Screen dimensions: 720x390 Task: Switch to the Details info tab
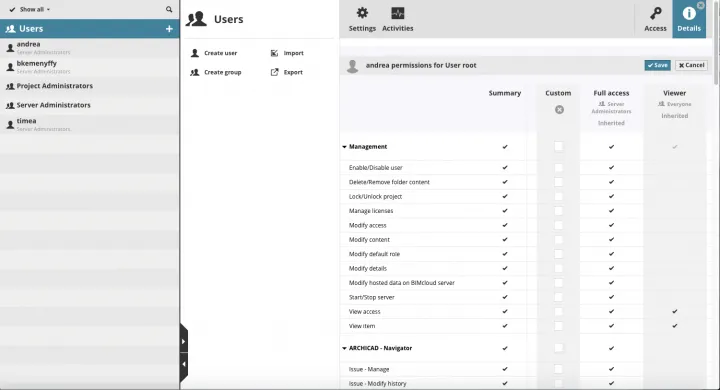[x=689, y=19]
